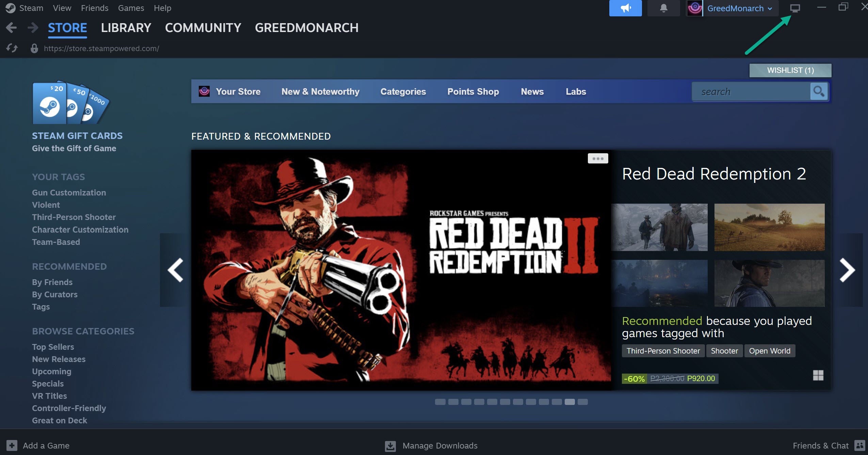Open the Violent tag link
The height and width of the screenshot is (455, 868).
coord(46,205)
